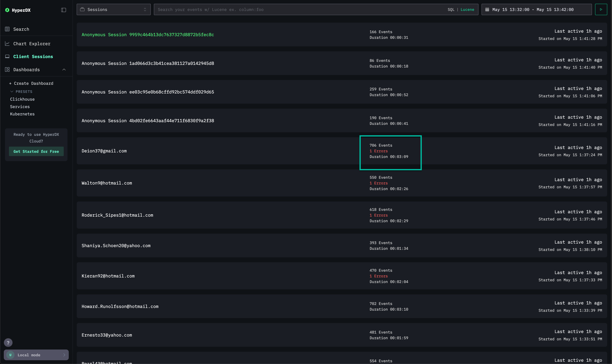Click the calendar icon in the date range

coord(487,10)
